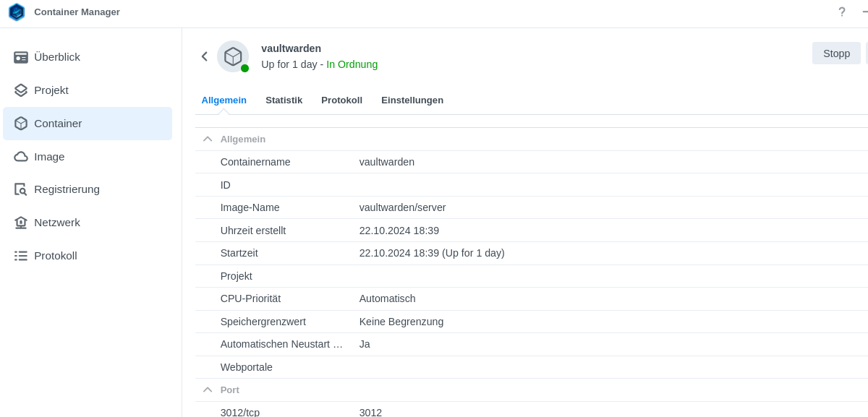Open Protokoll from the sidebar
The image size is (868, 417).
click(56, 255)
